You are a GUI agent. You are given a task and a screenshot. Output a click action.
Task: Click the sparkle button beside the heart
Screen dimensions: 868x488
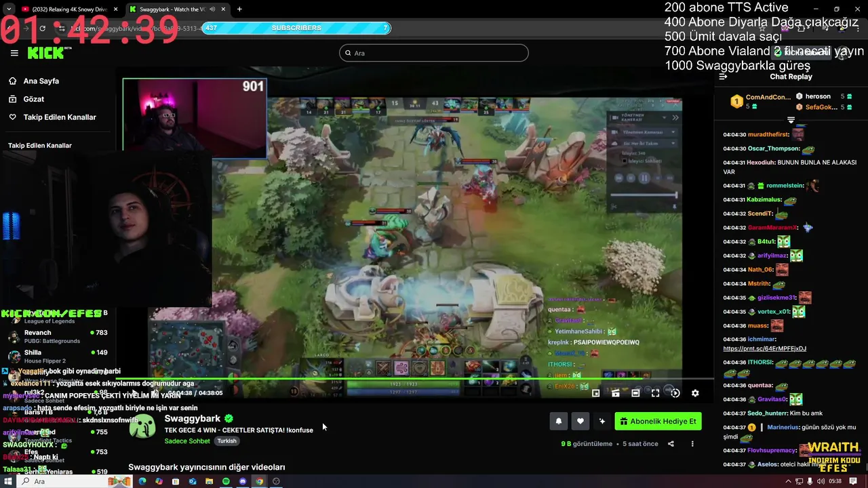(601, 421)
